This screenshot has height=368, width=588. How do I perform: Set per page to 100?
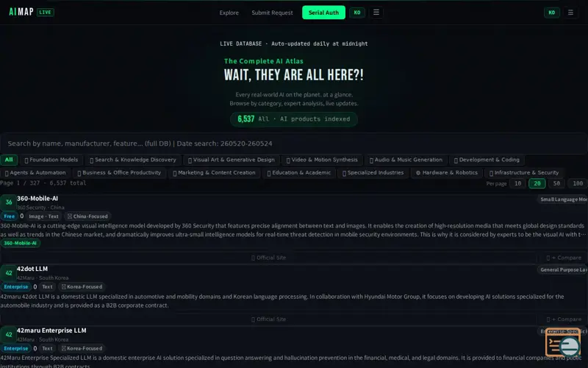[578, 183]
